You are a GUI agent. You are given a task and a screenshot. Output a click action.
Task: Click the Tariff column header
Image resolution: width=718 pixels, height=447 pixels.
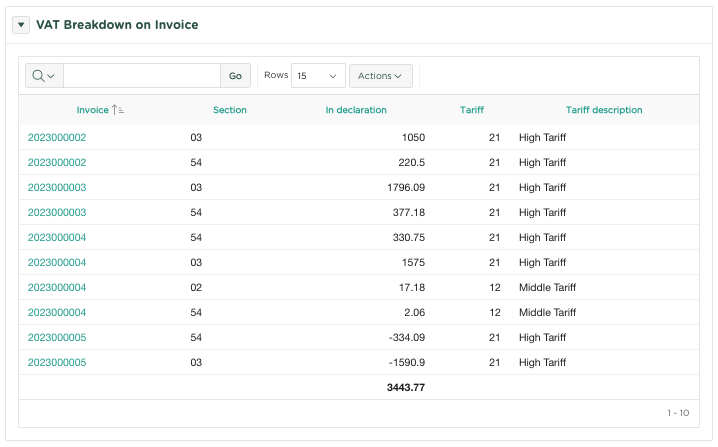pos(471,110)
